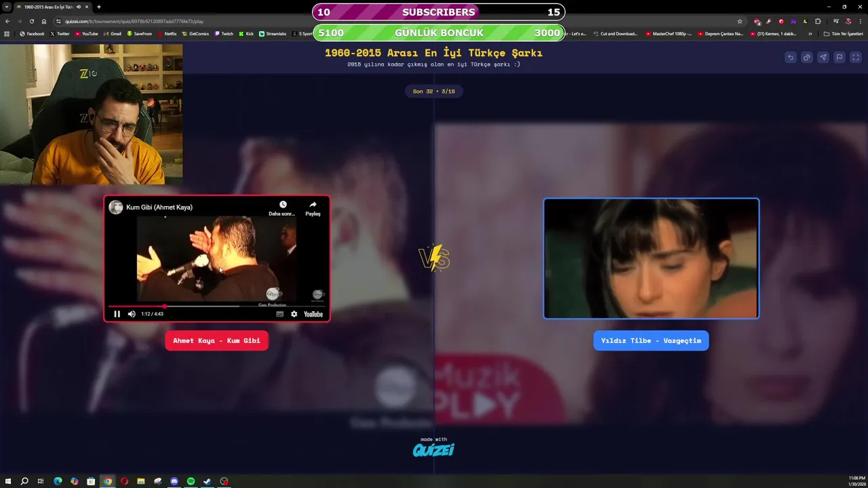
Task: Expand the tab search dropdown arrow
Action: point(7,7)
